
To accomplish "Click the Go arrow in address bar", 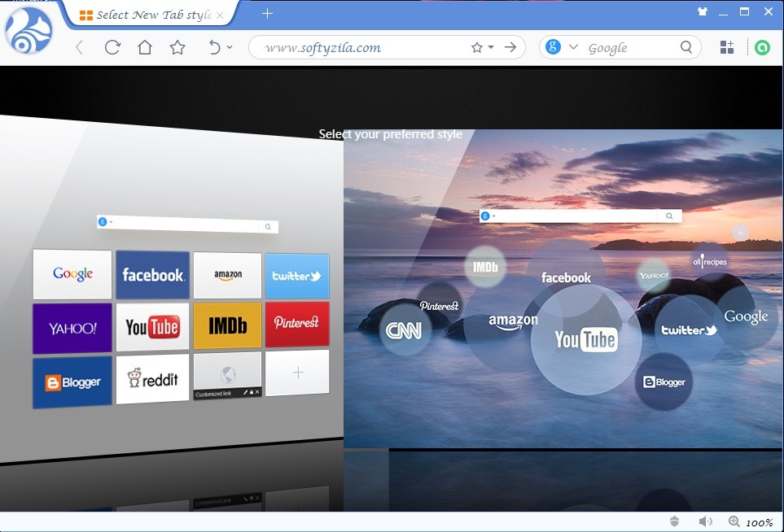I will (x=510, y=47).
